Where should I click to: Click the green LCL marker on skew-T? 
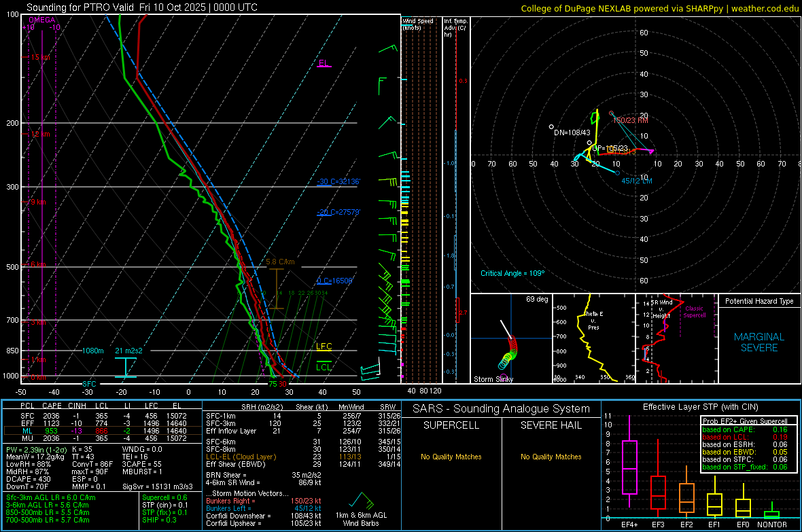point(324,367)
